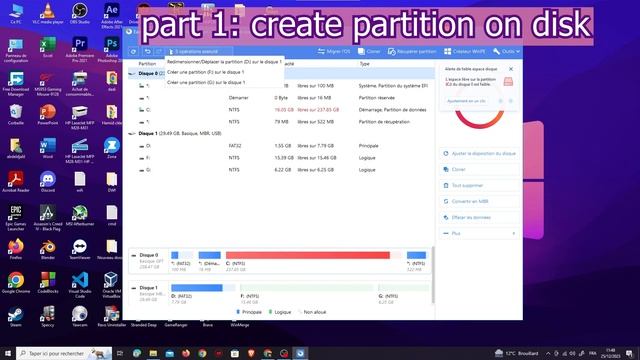Viewport: 640px width, 360px height.
Task: Click the refresh icon in the blue toolbar
Action: 133,51
